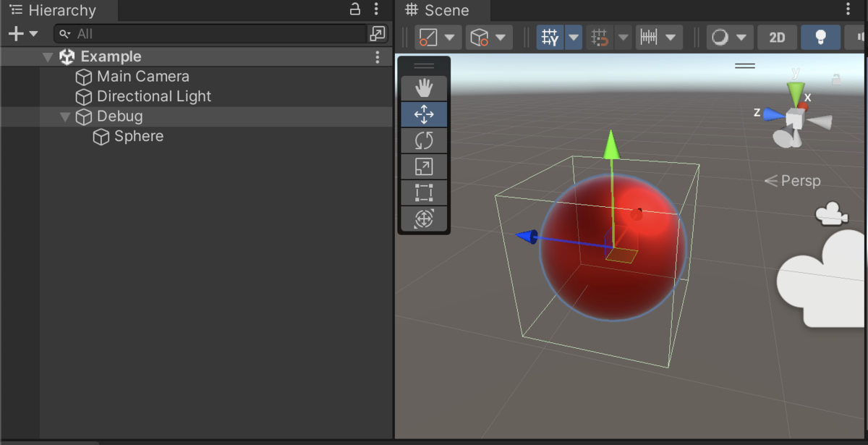This screenshot has height=445, width=868.
Task: Collapse the Debug hierarchy item
Action: [64, 116]
